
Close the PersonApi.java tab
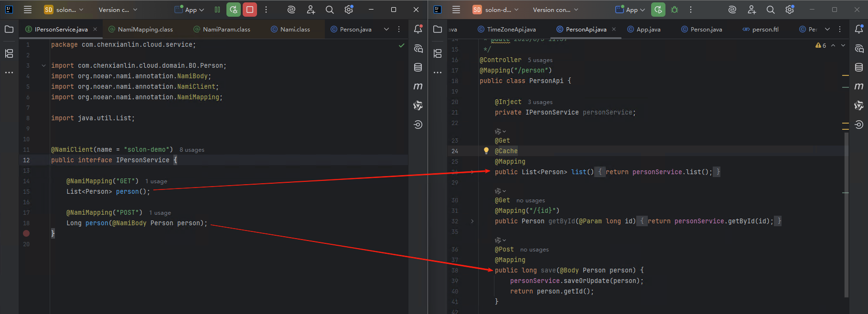pos(614,29)
